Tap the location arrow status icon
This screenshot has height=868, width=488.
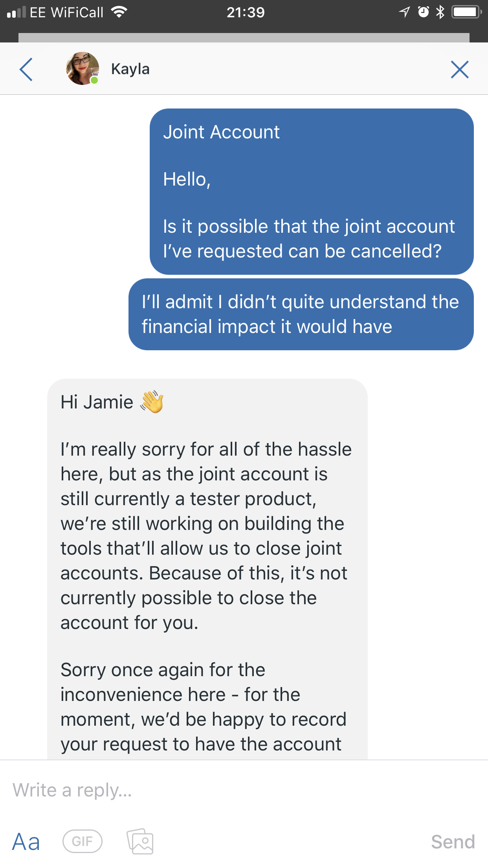[404, 12]
